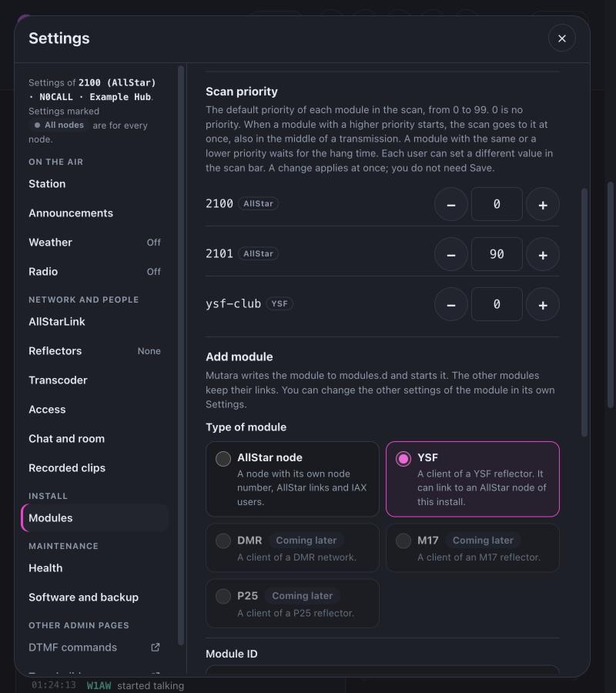Decrease scan priority for node 2101
The height and width of the screenshot is (693, 616).
[450, 254]
